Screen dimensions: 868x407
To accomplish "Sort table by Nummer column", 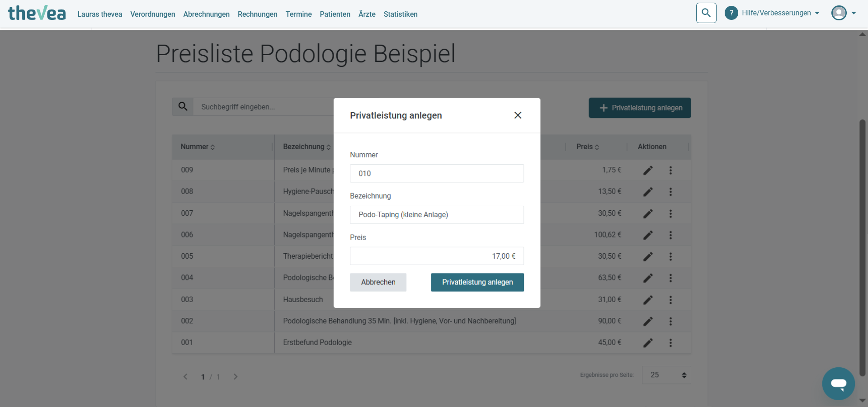I will [198, 147].
